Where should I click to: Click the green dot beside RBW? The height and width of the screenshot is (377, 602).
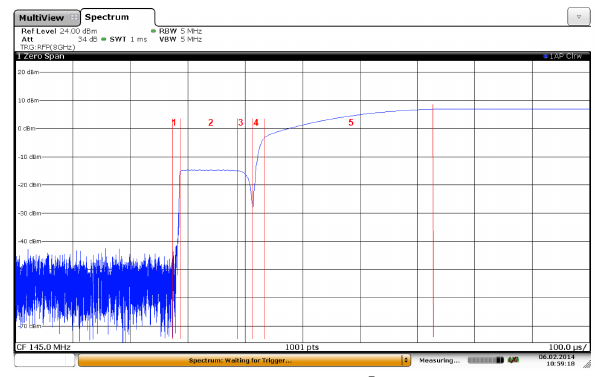tap(153, 31)
